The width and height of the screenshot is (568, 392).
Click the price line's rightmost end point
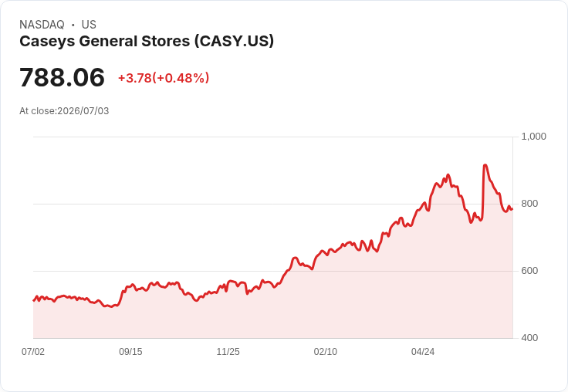point(512,209)
